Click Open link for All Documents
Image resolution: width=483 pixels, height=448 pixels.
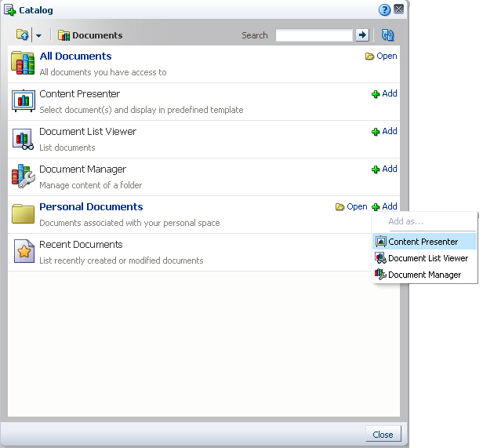tap(381, 56)
